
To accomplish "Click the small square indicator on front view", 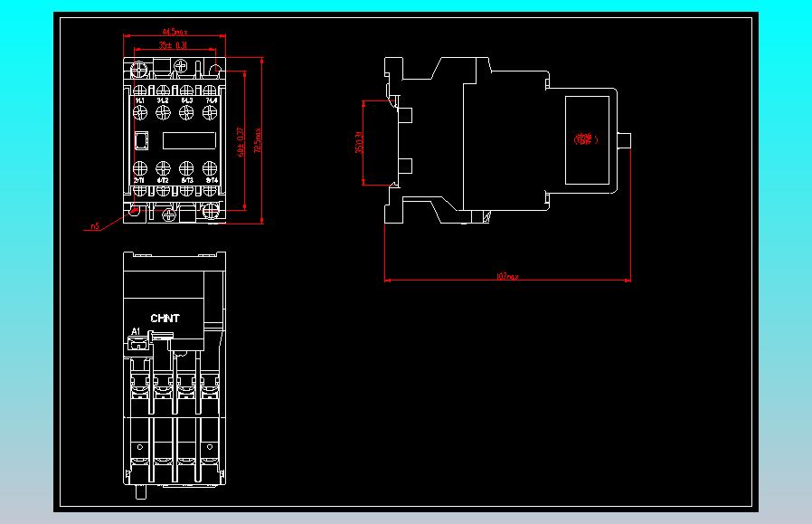I will (x=141, y=140).
